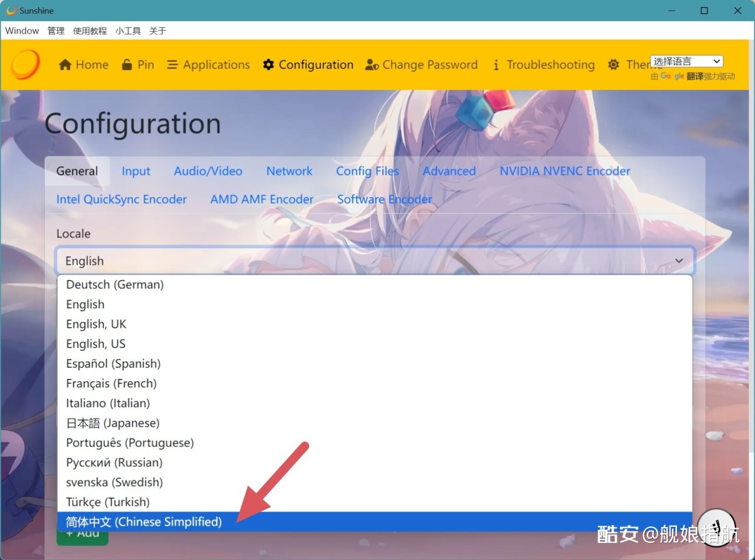Switch to the Config Files tab
755x560 pixels.
[x=367, y=171]
